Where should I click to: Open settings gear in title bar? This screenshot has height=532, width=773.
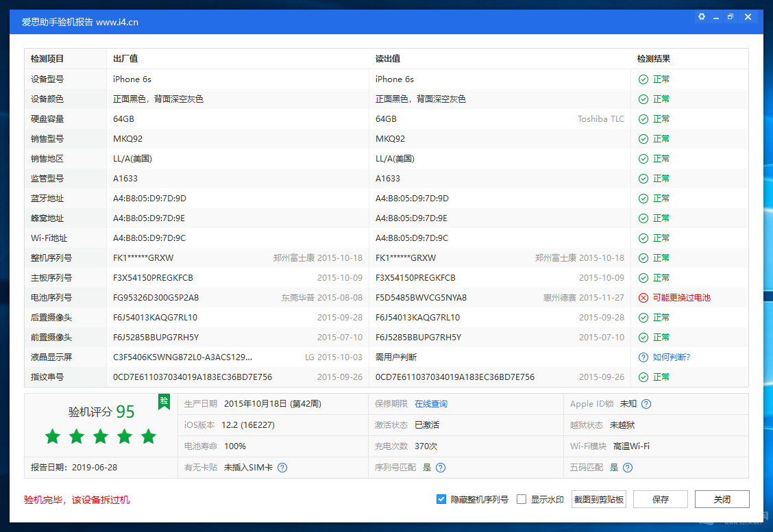coord(702,16)
